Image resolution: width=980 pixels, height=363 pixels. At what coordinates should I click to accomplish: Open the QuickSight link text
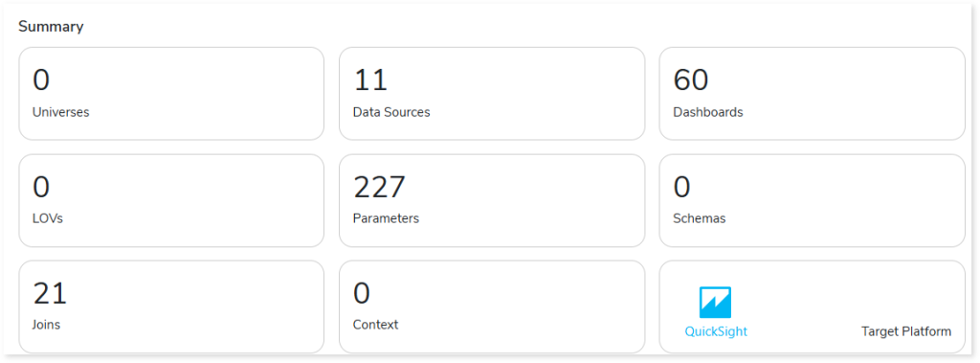716,331
